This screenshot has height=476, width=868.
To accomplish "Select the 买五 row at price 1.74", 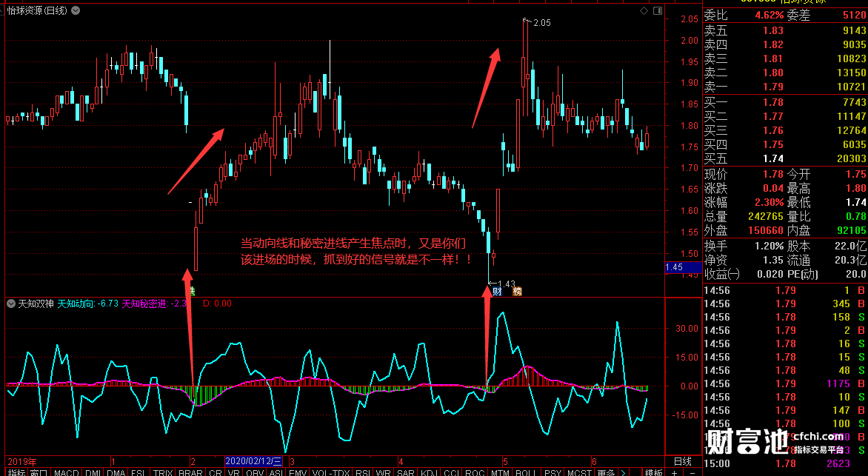I will pos(785,159).
